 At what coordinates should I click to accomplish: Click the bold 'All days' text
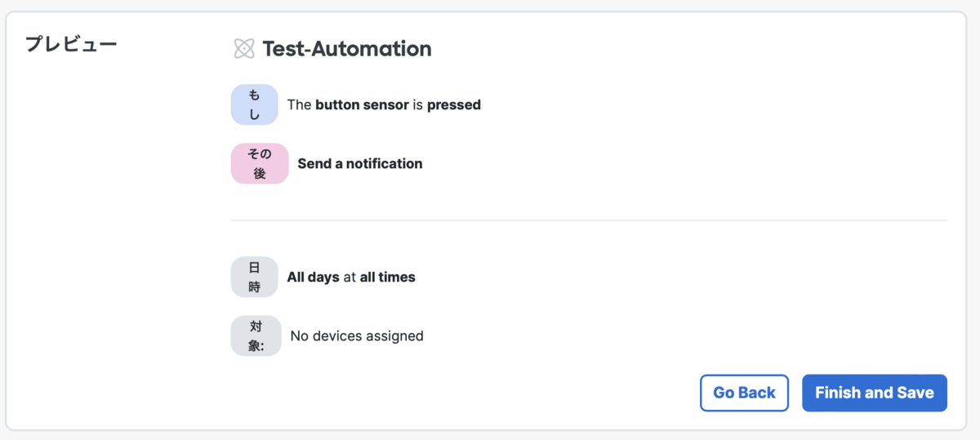coord(313,277)
